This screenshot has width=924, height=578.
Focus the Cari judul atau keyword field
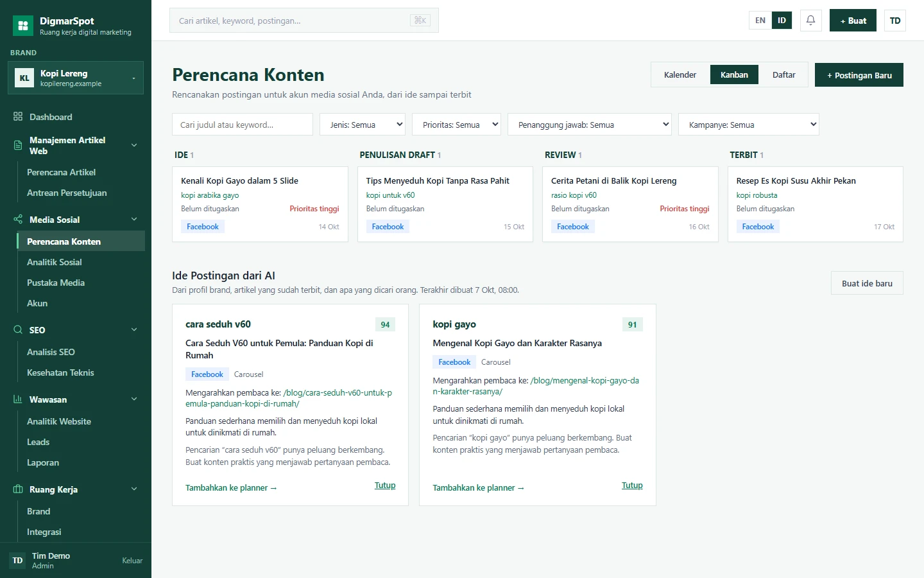243,125
